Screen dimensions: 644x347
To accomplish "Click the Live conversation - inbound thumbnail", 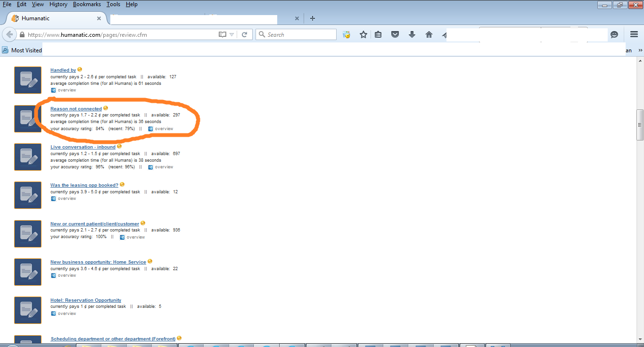I will [x=28, y=157].
